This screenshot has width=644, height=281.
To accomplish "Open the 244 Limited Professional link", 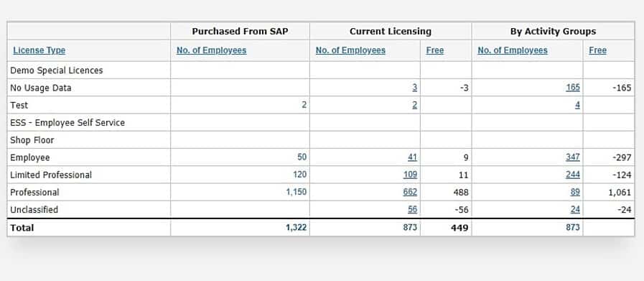I will click(x=572, y=175).
